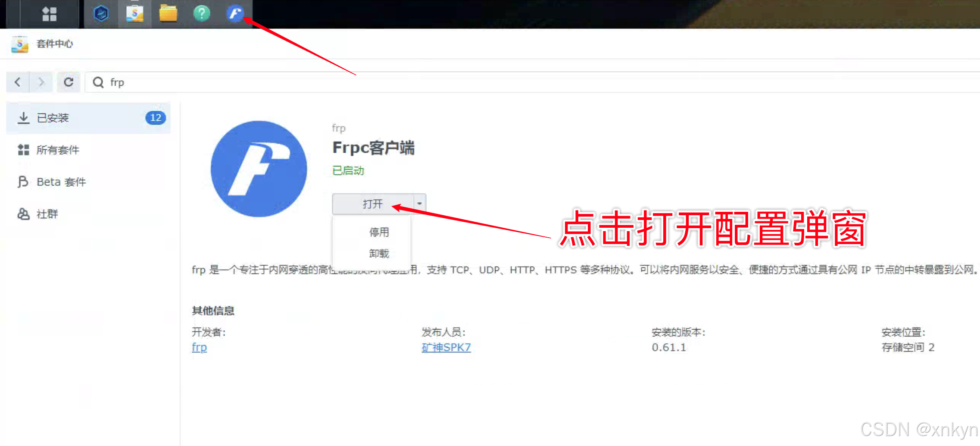Open the 社群 community section icon
The image size is (980, 446).
click(x=24, y=214)
